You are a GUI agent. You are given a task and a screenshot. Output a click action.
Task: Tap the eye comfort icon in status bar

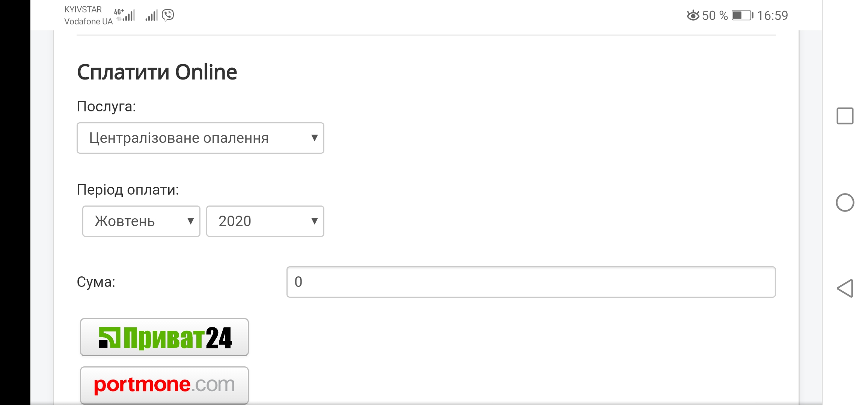pyautogui.click(x=693, y=15)
